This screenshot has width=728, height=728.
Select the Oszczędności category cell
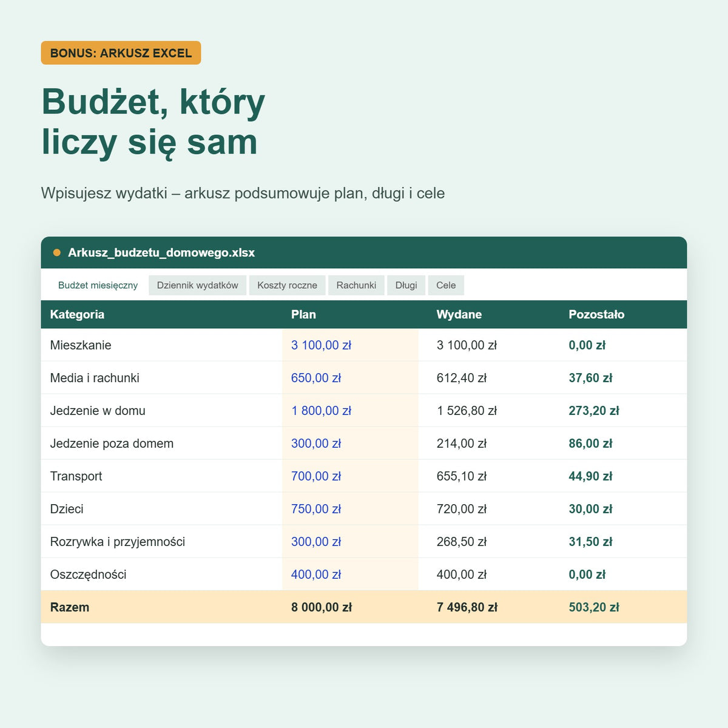pyautogui.click(x=88, y=575)
